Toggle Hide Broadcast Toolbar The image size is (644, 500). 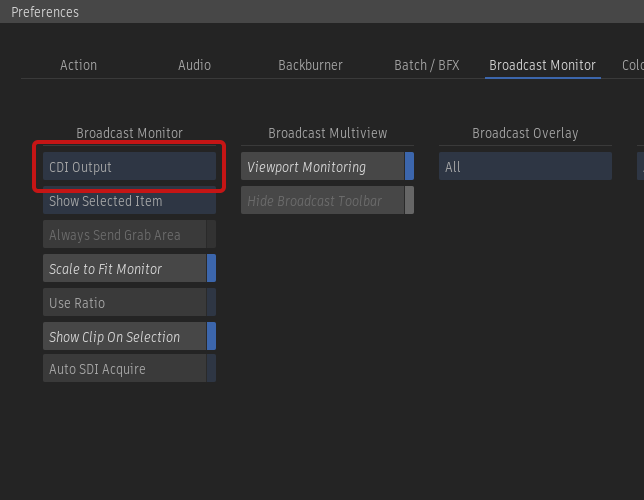(327, 201)
